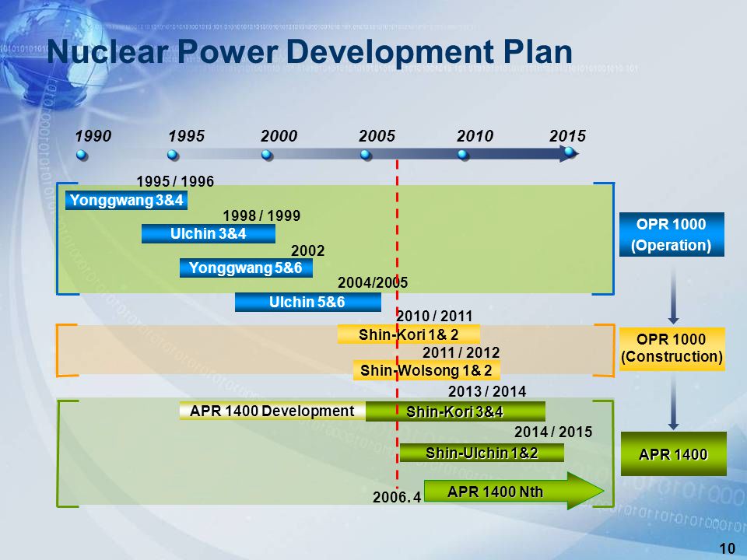Viewport: 747px width, 560px height.
Task: Click the 2000 timeline marker dot
Action: pyautogui.click(x=267, y=156)
